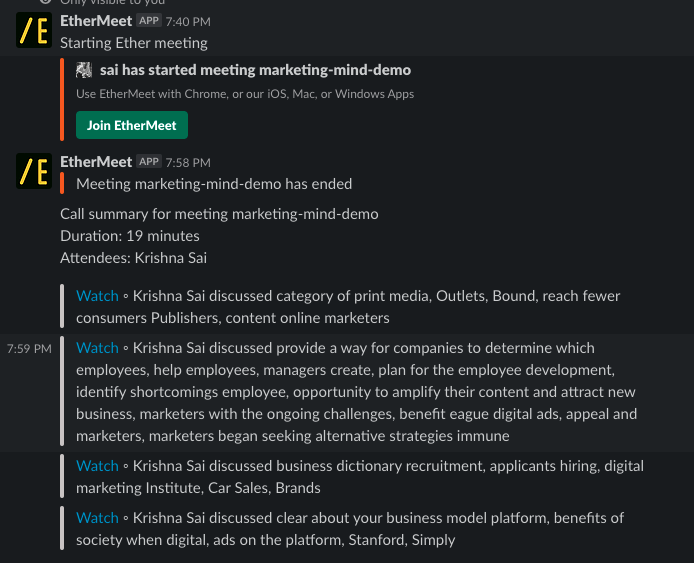Click the 7:58 PM message timestamp
694x563 pixels.
click(x=188, y=162)
